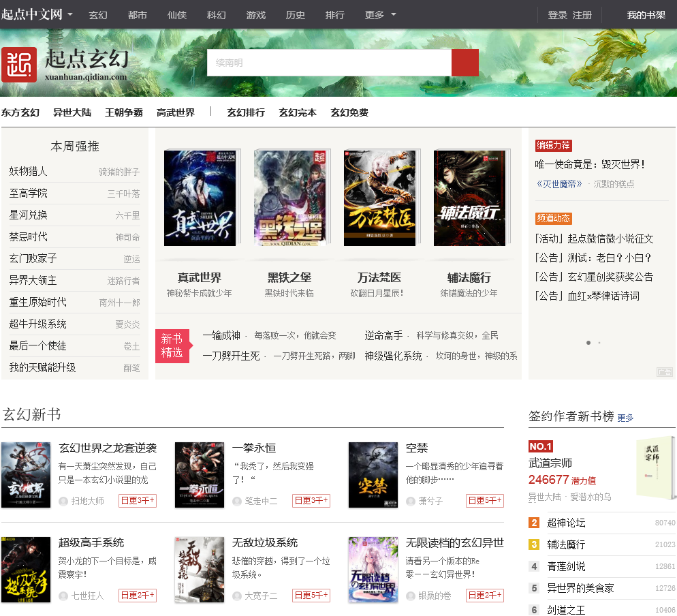Click the 玄幻世界之龙套逆袭 cover thumbnail
The height and width of the screenshot is (616, 677).
coord(26,474)
